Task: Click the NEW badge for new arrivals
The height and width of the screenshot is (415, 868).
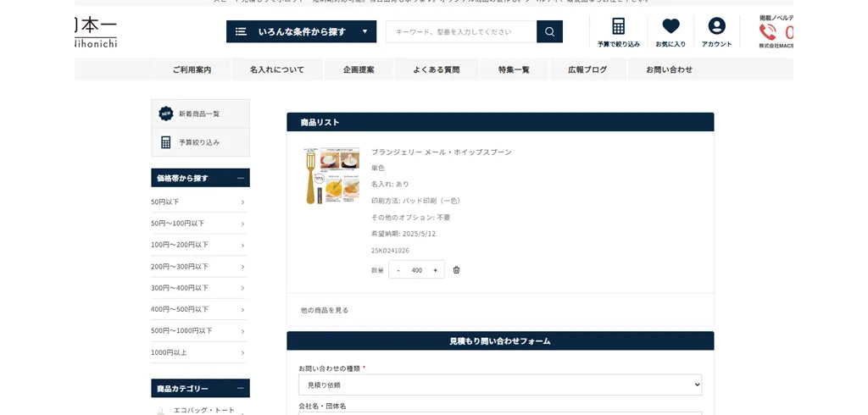Action: pos(166,113)
